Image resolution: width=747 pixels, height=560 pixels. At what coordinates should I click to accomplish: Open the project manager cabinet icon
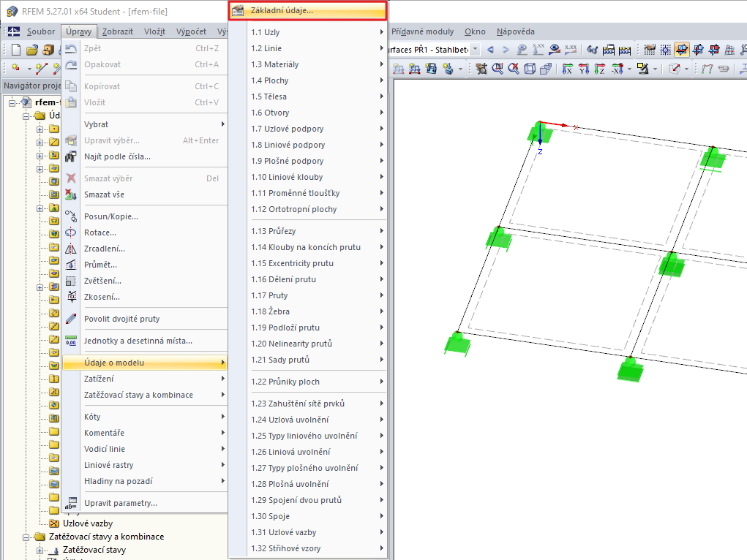[x=48, y=50]
